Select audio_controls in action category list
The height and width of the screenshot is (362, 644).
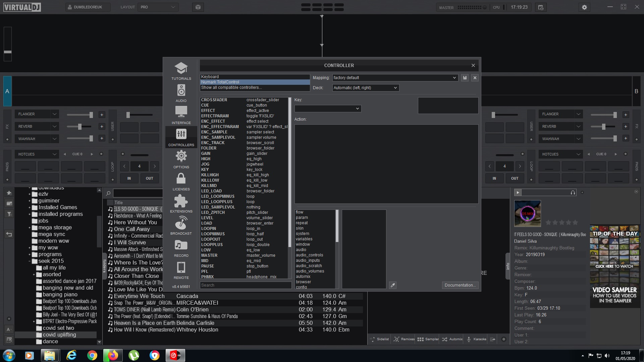click(x=310, y=255)
